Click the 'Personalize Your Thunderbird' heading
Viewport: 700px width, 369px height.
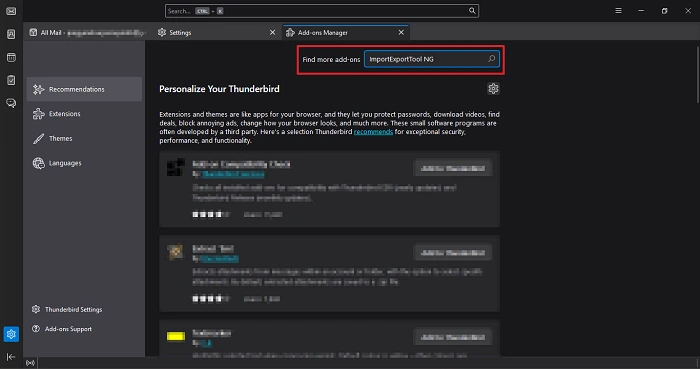pyautogui.click(x=219, y=89)
